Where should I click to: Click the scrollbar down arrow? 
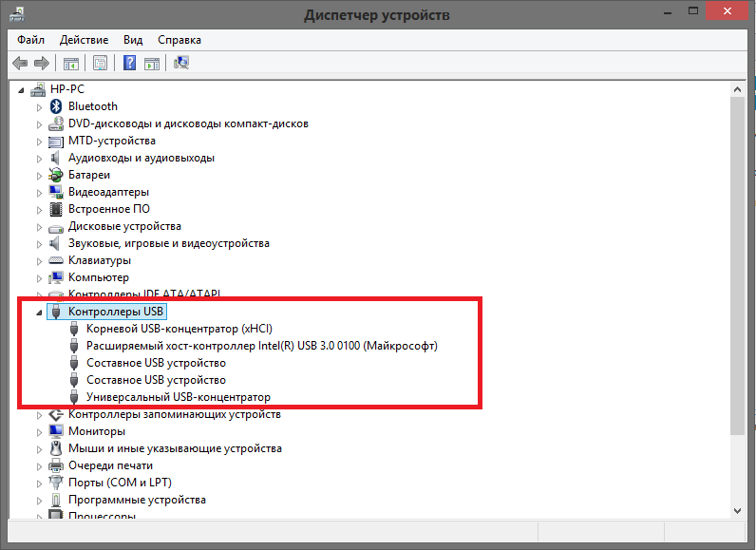pos(737,511)
